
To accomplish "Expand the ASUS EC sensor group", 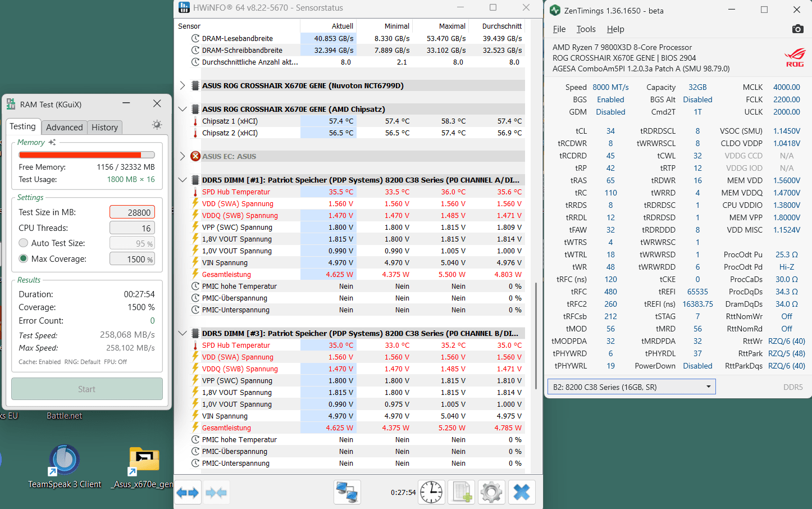I will (183, 156).
